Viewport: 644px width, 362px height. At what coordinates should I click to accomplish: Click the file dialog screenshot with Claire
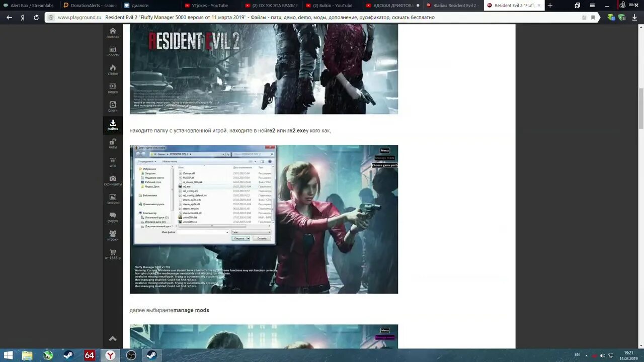click(x=264, y=219)
